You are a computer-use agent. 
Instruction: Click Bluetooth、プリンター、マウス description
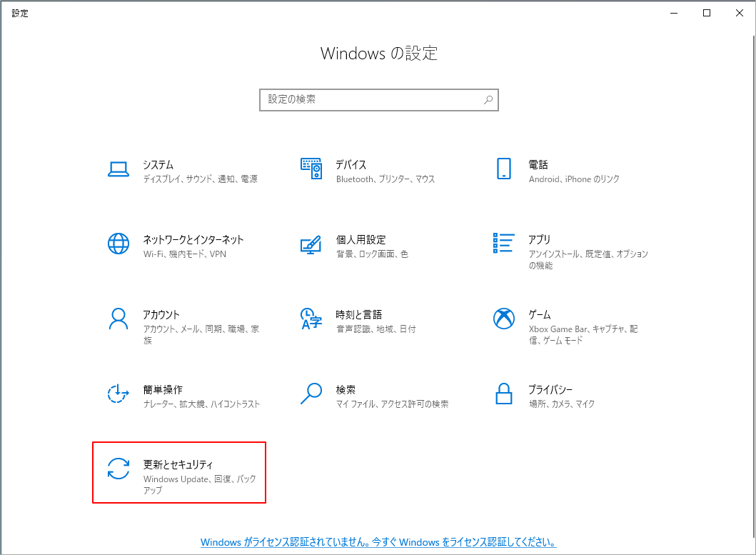tap(385, 179)
